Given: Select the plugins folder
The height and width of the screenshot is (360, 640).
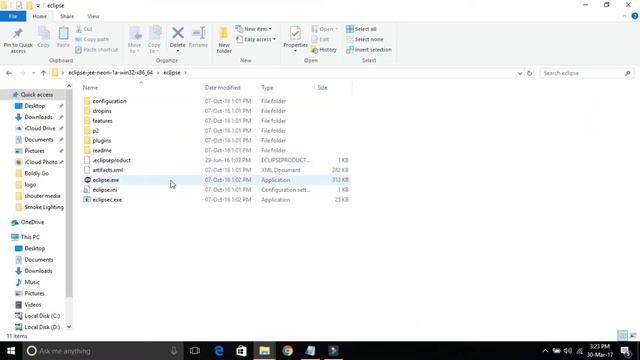Looking at the screenshot, I should click(x=102, y=140).
